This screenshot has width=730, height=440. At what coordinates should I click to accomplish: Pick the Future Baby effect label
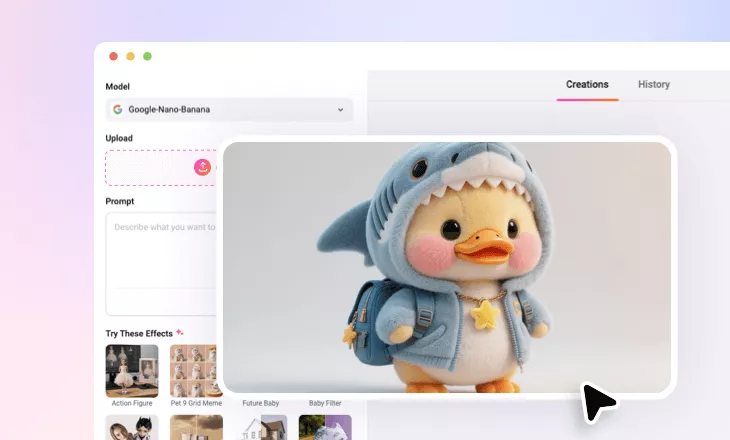(x=260, y=403)
